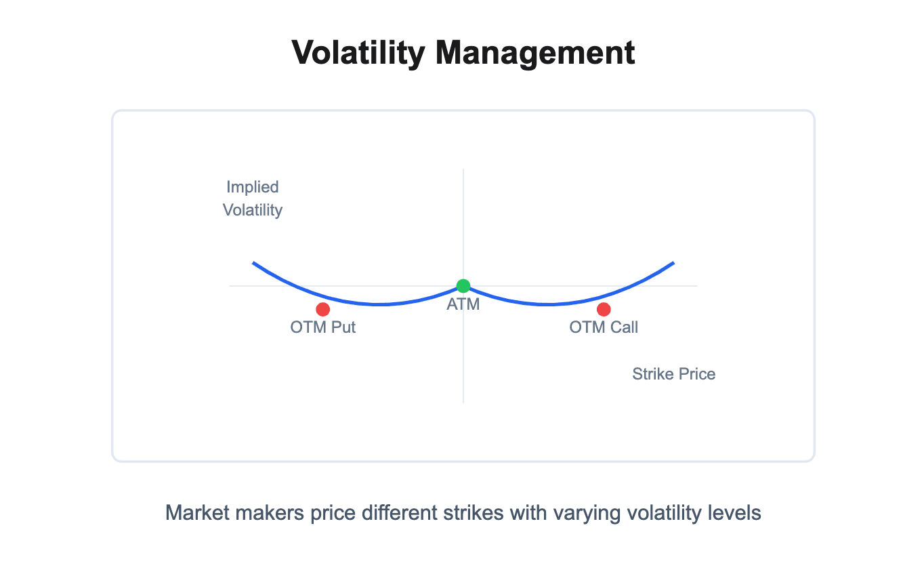Click the word "Management" in the title
924x572 pixels.
click(x=534, y=53)
